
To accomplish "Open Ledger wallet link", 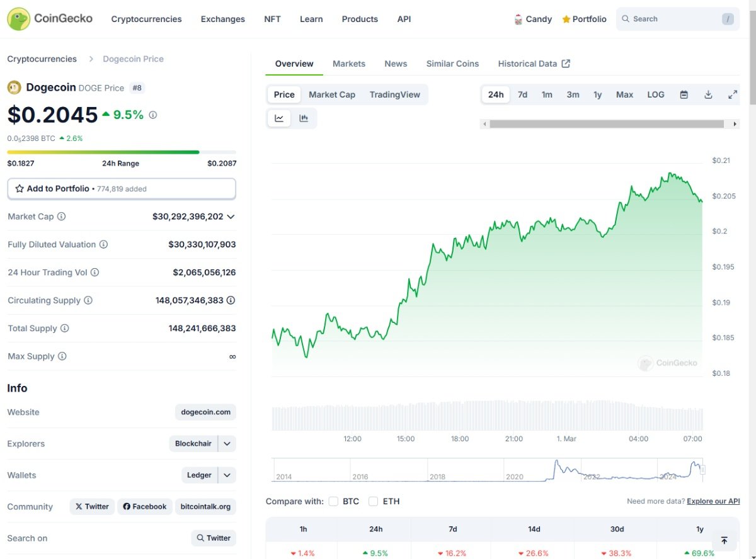I will [199, 475].
